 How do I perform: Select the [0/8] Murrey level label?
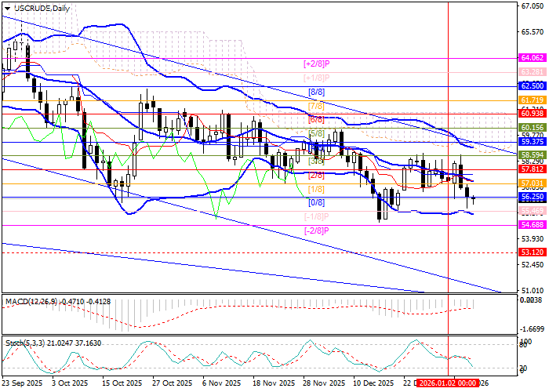coord(316,202)
